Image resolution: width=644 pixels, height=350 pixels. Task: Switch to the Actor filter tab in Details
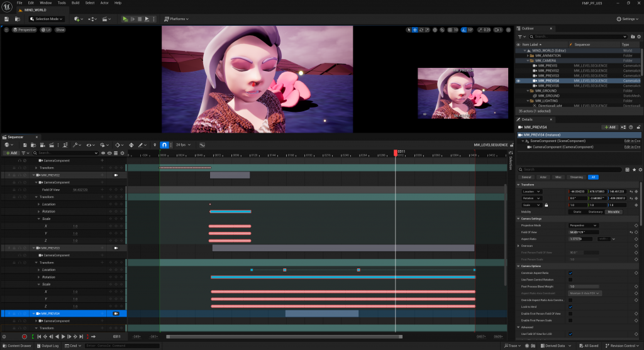[544, 177]
